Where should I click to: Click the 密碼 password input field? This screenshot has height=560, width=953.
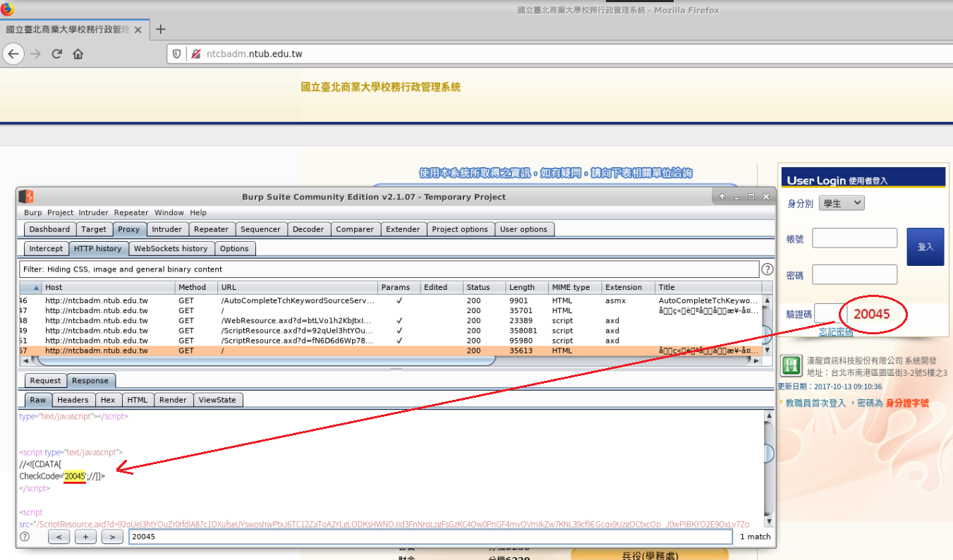coord(855,274)
